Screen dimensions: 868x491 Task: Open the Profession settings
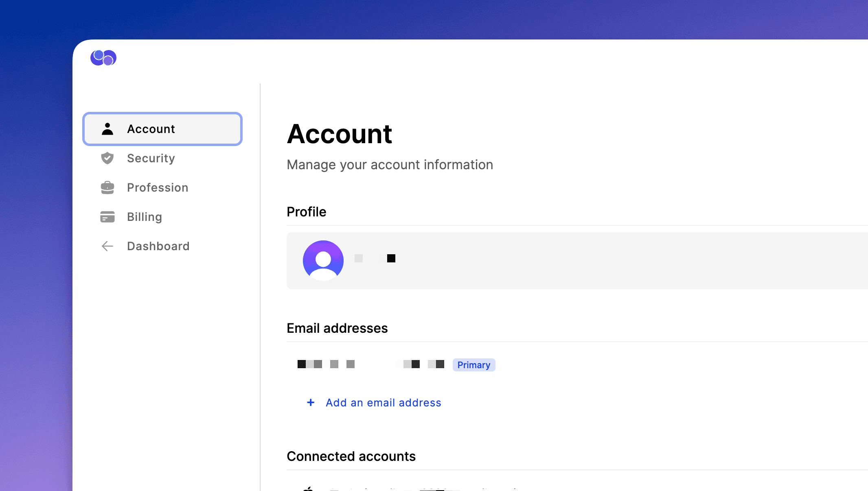click(x=158, y=188)
